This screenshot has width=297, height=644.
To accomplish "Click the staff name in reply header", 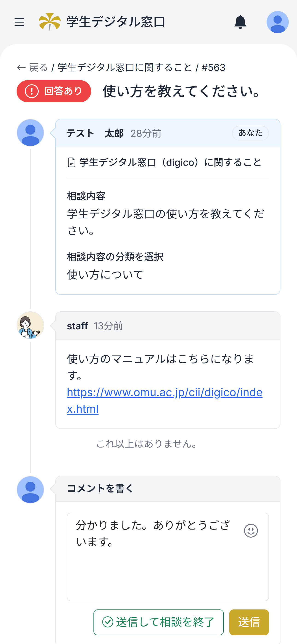I will (77, 326).
